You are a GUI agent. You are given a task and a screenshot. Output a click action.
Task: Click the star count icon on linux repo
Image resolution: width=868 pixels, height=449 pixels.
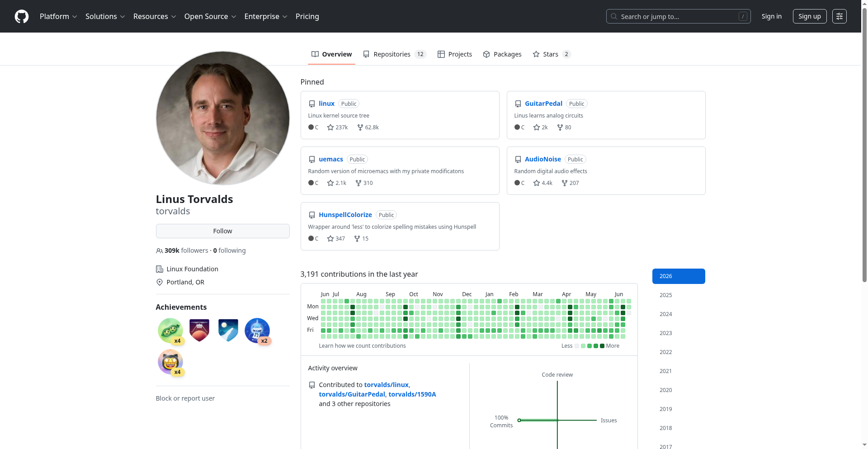[x=330, y=128]
